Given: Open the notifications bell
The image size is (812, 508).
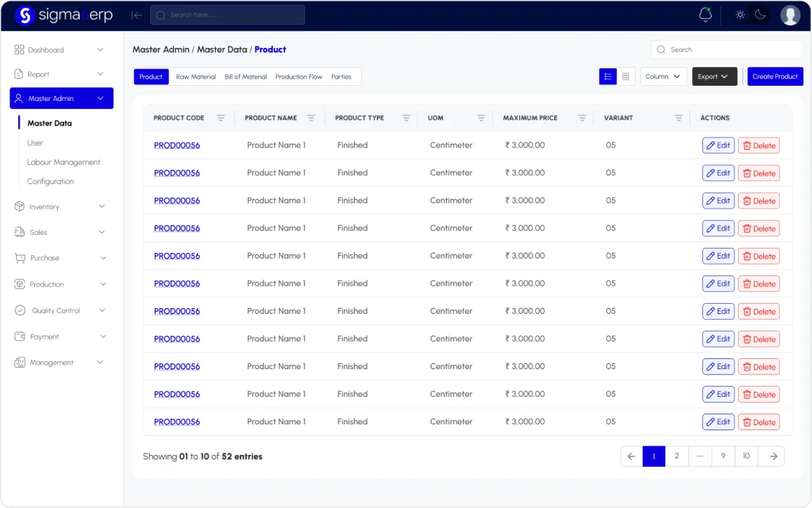Looking at the screenshot, I should click(705, 15).
